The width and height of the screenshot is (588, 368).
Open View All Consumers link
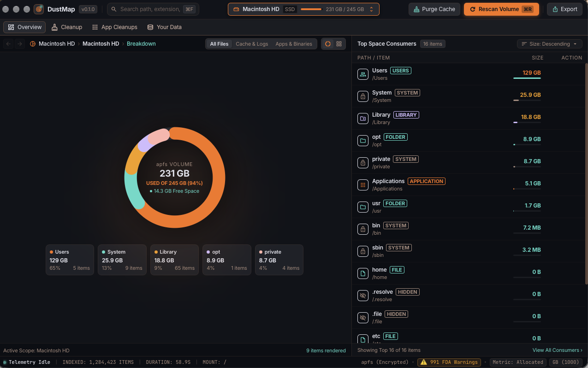pyautogui.click(x=557, y=350)
